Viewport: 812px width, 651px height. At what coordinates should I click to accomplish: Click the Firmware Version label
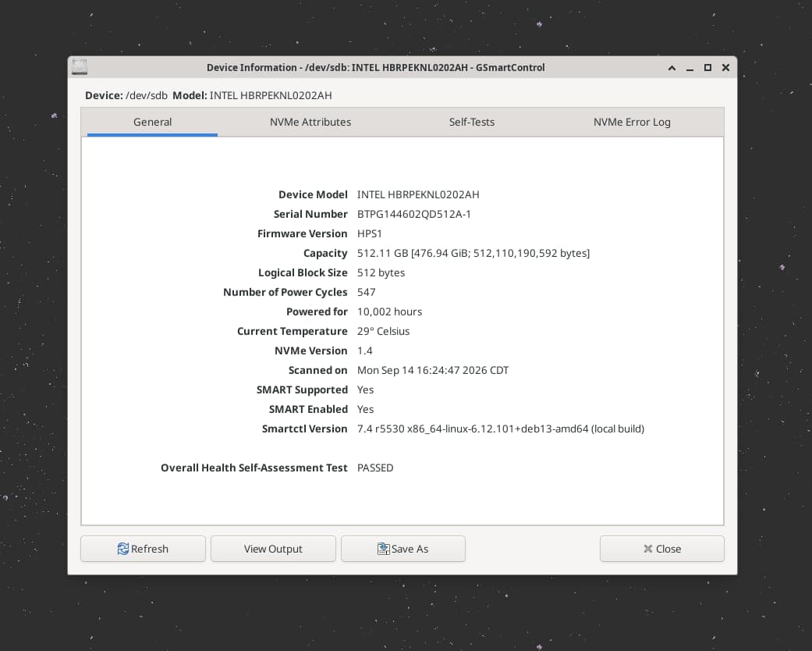click(x=302, y=233)
